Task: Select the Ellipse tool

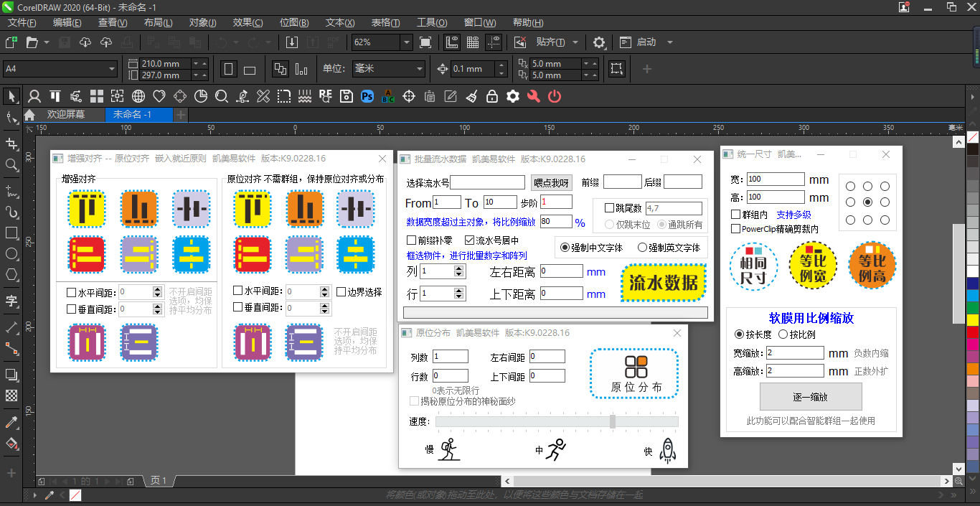Action: point(11,255)
